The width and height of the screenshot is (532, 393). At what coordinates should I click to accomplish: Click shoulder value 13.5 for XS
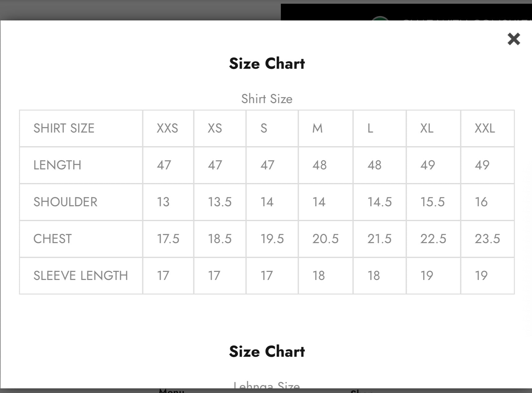point(220,202)
